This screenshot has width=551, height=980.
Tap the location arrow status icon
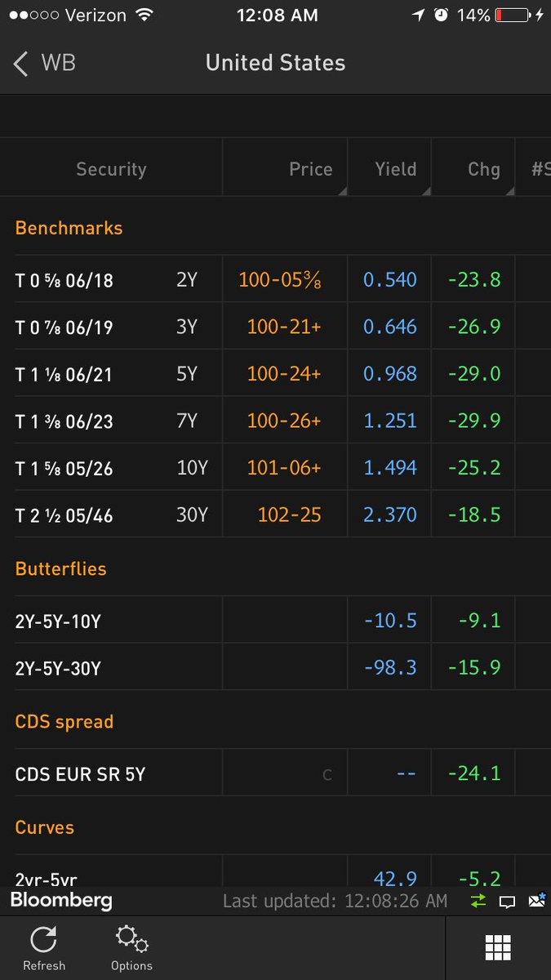419,16
